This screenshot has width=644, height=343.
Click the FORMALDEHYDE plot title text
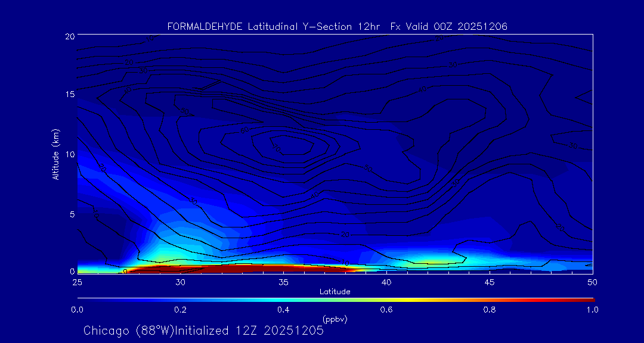click(x=337, y=26)
